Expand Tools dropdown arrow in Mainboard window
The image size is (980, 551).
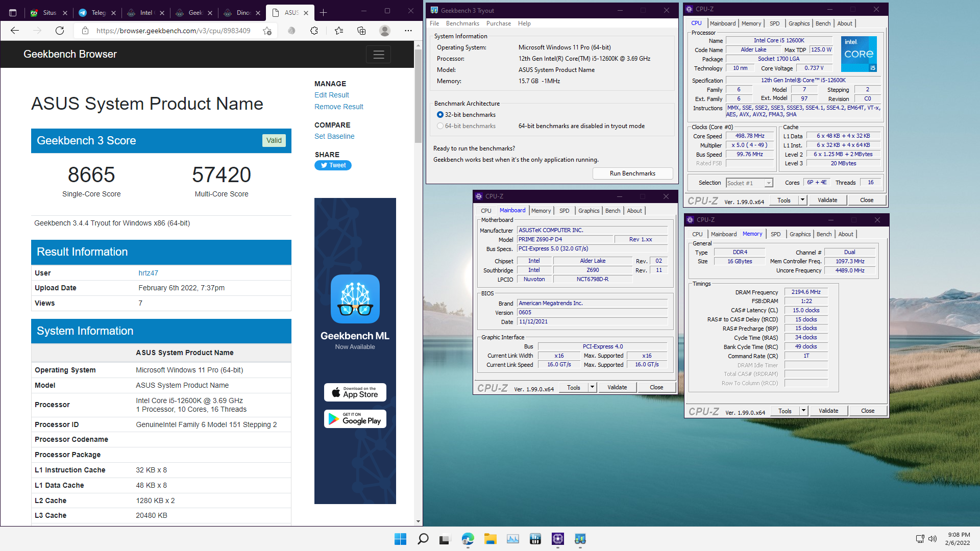pyautogui.click(x=592, y=387)
